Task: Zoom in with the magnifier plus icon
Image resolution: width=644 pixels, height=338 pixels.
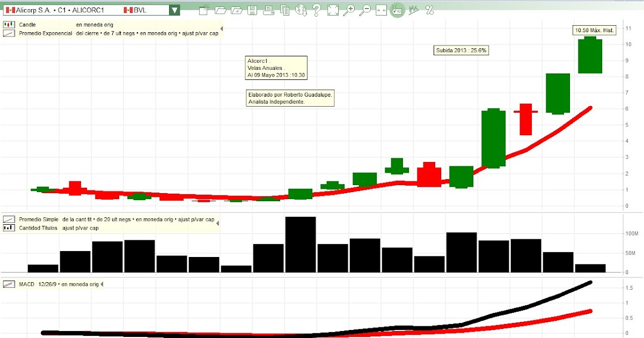Action: [349, 10]
